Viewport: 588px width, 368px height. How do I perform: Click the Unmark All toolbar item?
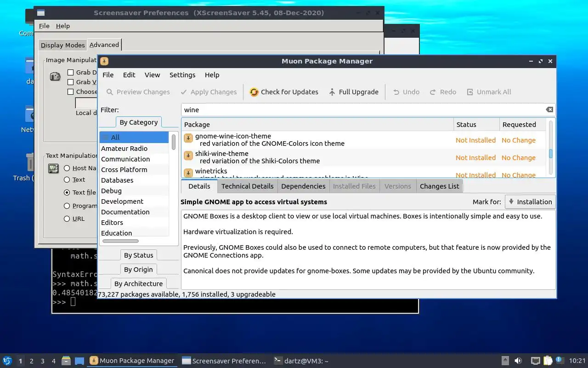(489, 92)
